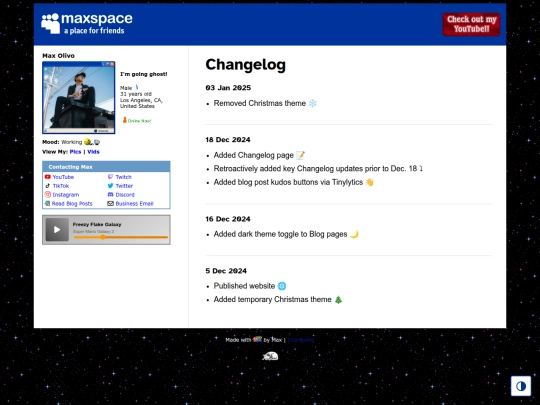The width and height of the screenshot is (540, 405).
Task: Click the waving hand emoji after Tinylytics
Action: [370, 182]
